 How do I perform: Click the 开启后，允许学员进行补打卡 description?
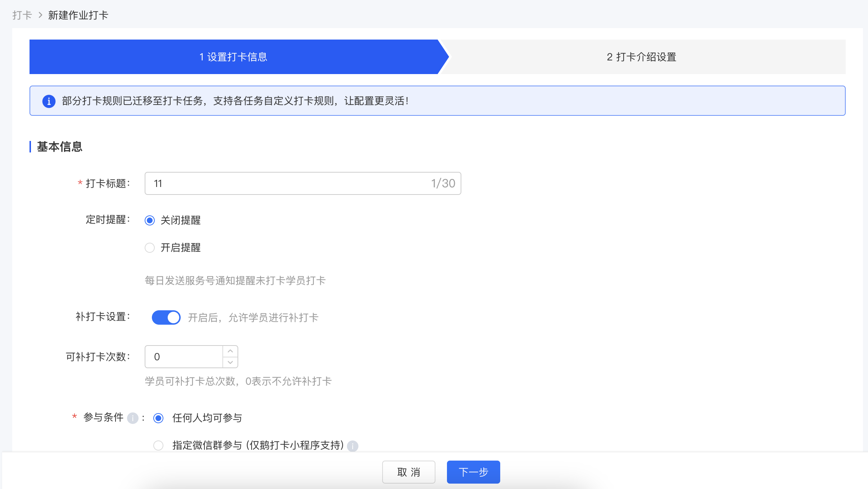(x=253, y=318)
